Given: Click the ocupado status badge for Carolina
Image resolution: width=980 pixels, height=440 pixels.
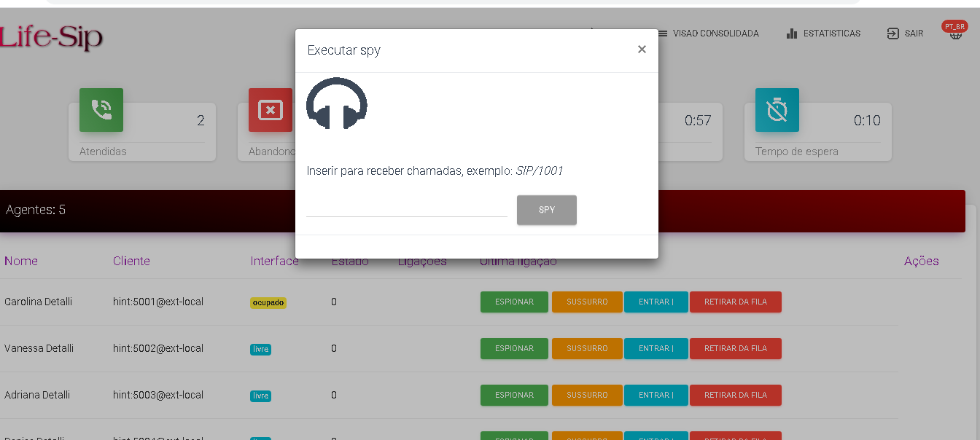Looking at the screenshot, I should coord(268,302).
